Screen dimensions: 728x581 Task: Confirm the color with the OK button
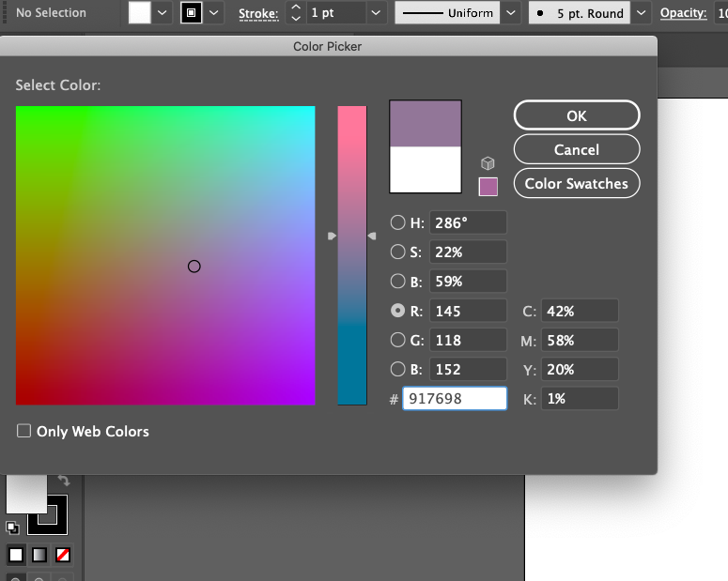576,115
